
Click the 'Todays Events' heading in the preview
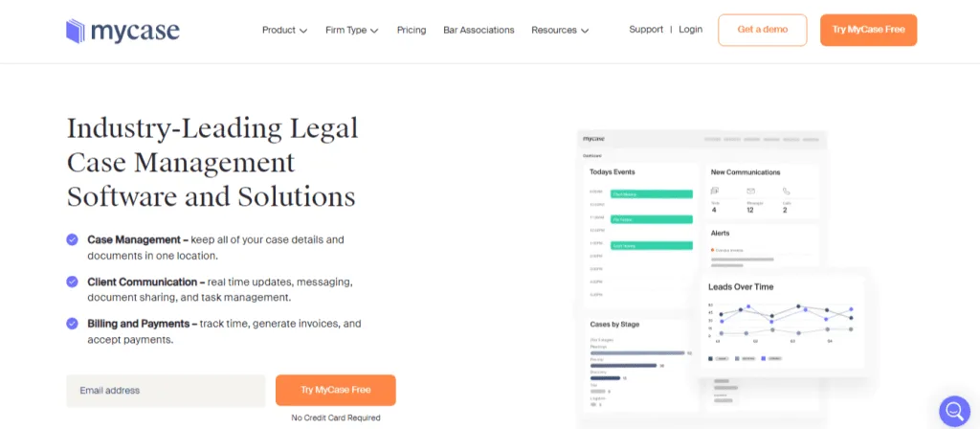[612, 172]
